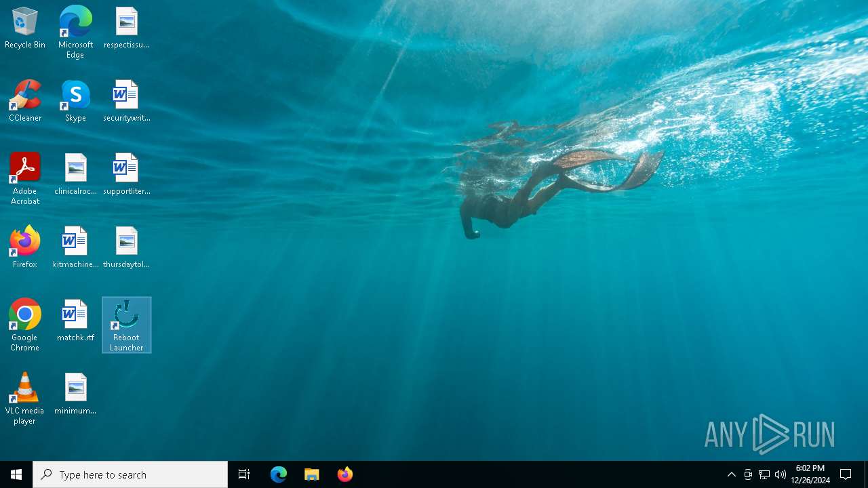
Task: Open File Explorer from the taskbar
Action: tap(312, 474)
